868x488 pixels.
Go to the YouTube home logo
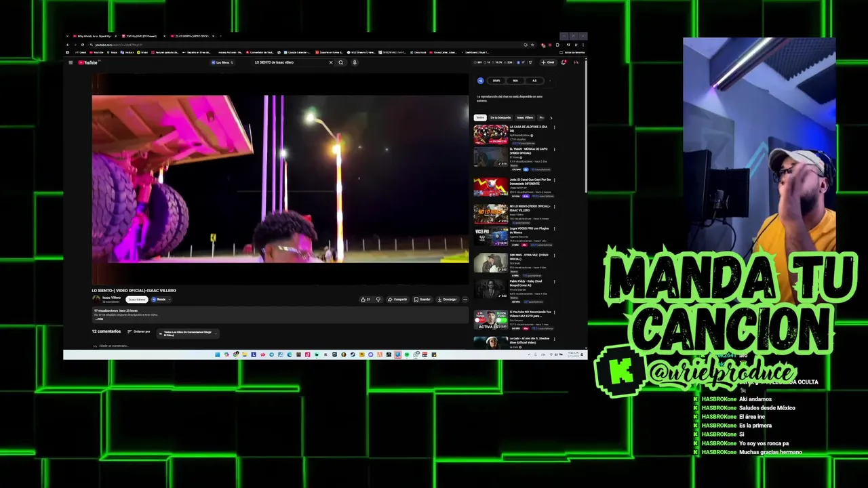pos(88,62)
